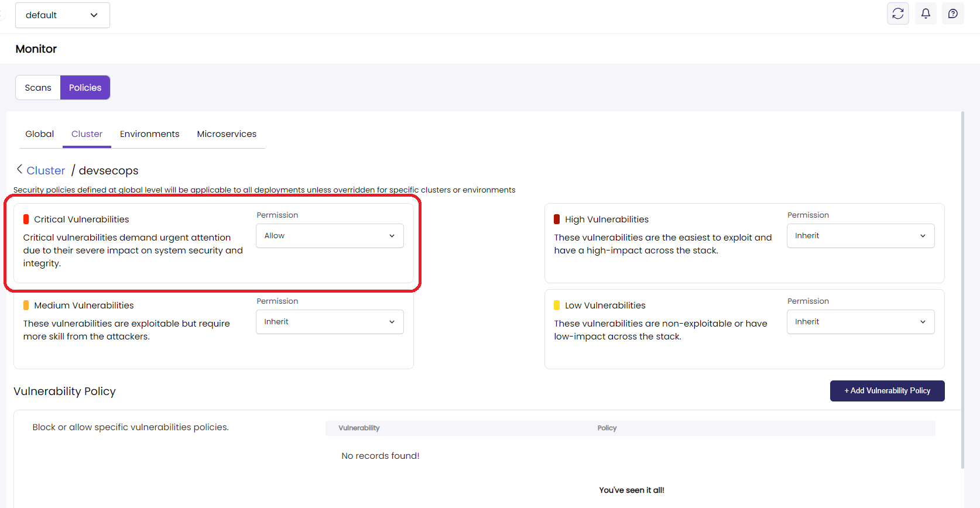Click the Medium Vulnerabilities orange marker
The image size is (980, 508).
pyautogui.click(x=26, y=306)
